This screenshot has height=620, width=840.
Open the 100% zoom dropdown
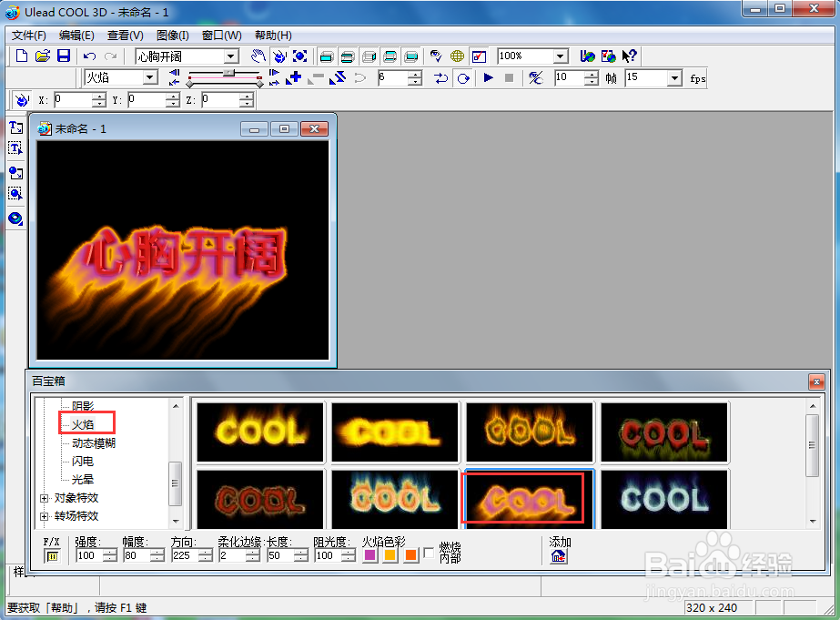[x=560, y=56]
